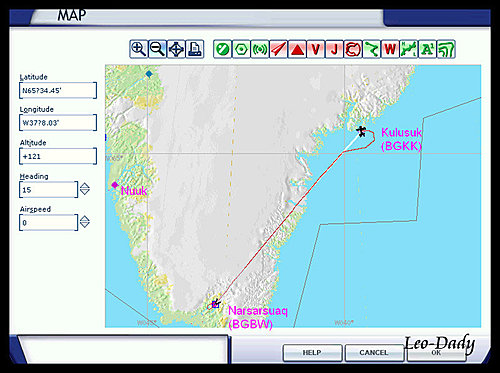Screen dimensions: 500x373
Task: Toggle the Victor airways V icon
Action: point(315,49)
